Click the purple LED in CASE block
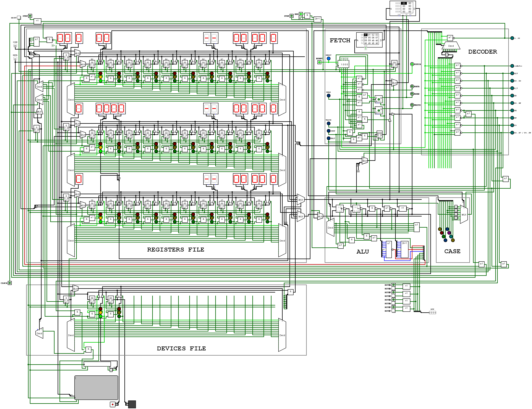Screen dimensions: 532x409 [x=449, y=233]
